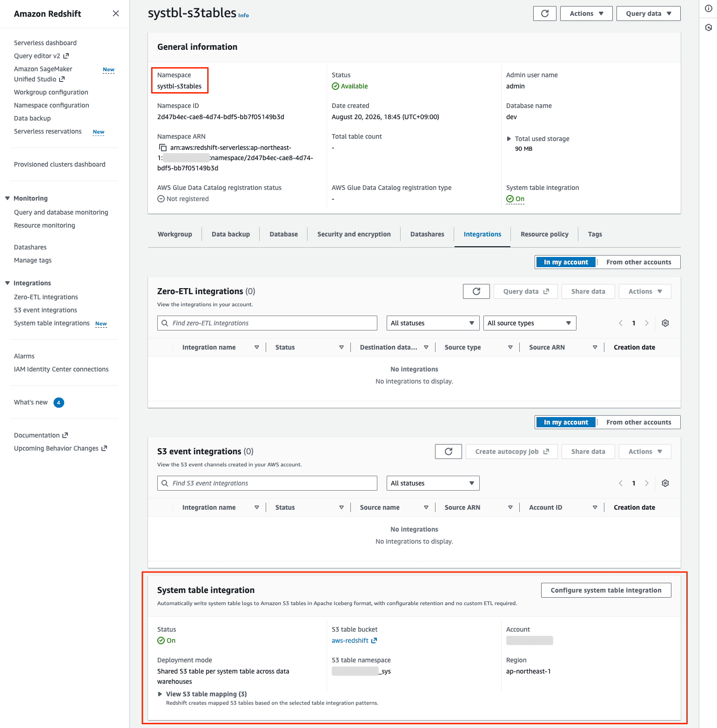The image size is (717, 728).
Task: Sort Zero-ETL table by Source ARN arrow
Action: point(595,347)
